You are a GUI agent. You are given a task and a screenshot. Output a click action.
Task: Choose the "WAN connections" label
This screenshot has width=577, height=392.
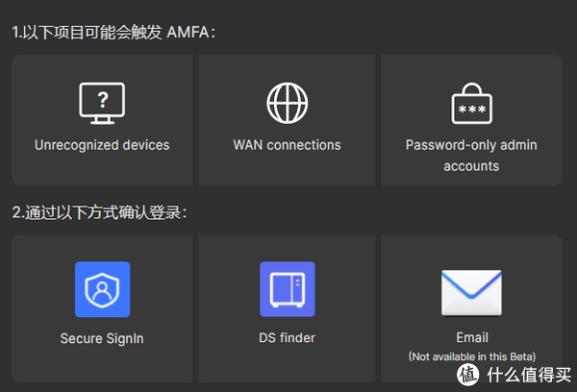pos(287,145)
